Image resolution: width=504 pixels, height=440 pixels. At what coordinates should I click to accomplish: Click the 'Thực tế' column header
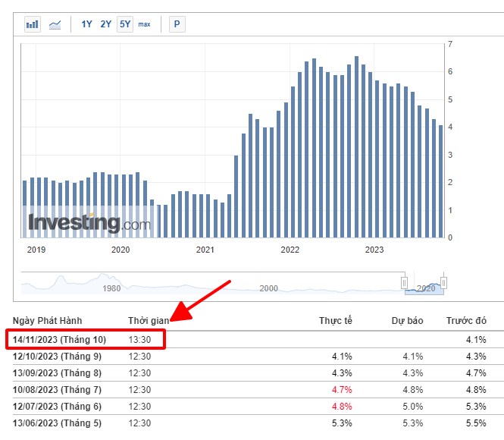[x=336, y=321]
